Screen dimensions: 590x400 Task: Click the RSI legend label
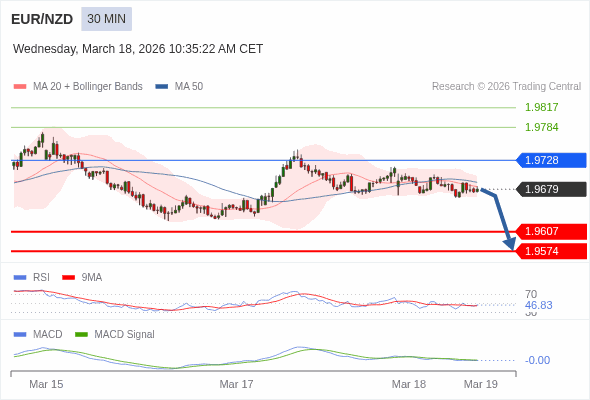pos(41,278)
